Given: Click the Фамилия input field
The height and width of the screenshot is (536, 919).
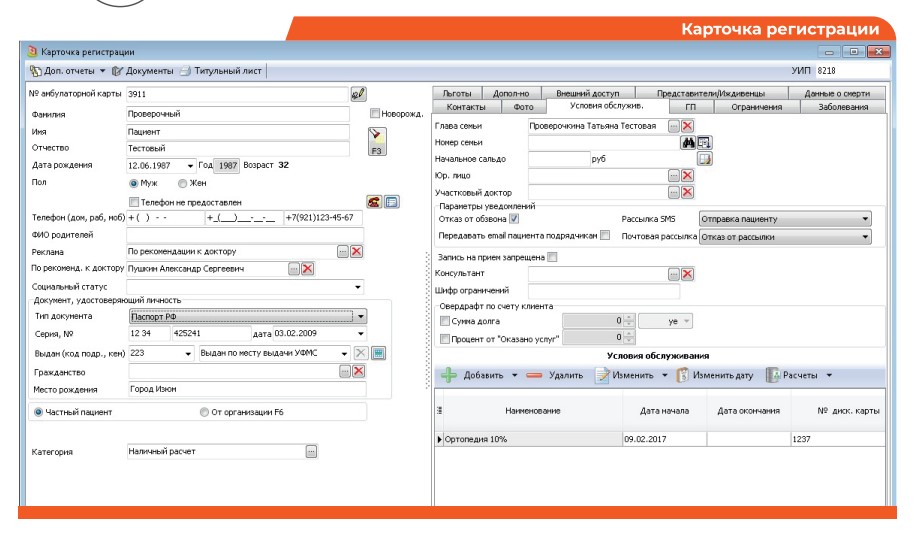Looking at the screenshot, I should pyautogui.click(x=238, y=114).
